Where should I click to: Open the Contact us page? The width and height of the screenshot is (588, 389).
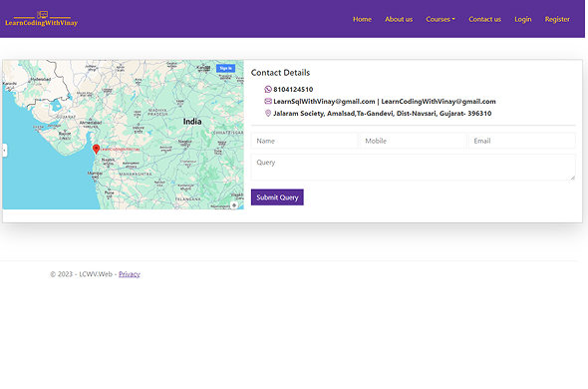pos(484,19)
